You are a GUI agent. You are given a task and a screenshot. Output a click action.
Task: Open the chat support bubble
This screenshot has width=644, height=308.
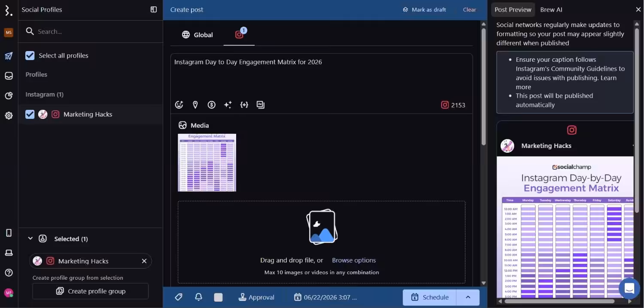629,288
